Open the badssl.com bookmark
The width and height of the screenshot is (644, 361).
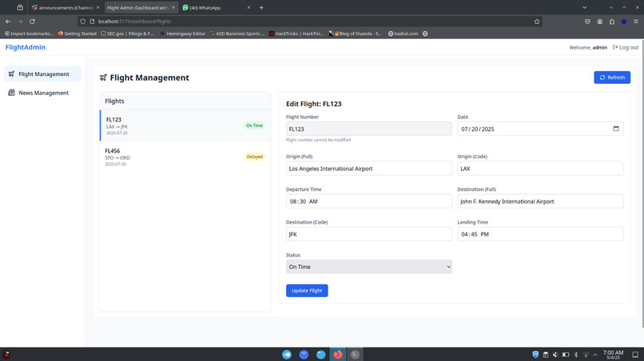[403, 34]
